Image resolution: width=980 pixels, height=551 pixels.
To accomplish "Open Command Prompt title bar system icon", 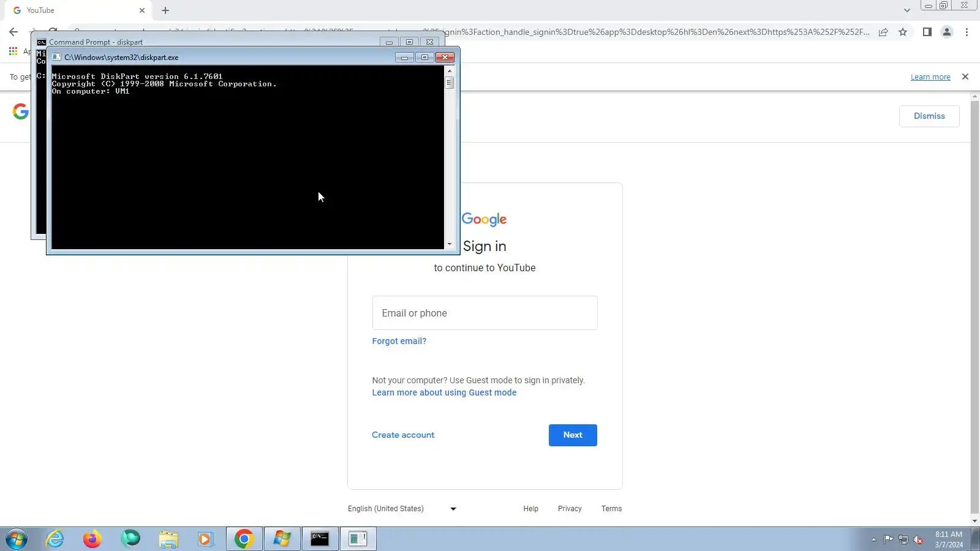I will [x=41, y=42].
